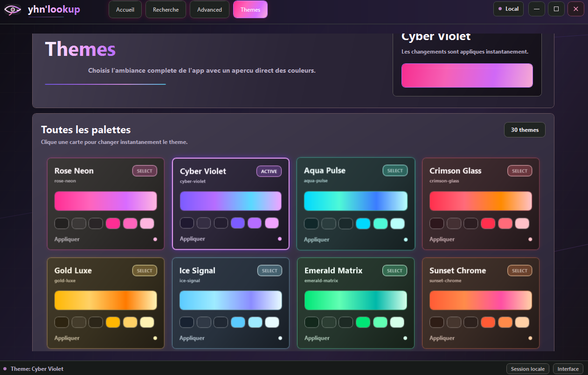
Task: Click the mint swatch in Emerald Matrix
Action: [380, 322]
